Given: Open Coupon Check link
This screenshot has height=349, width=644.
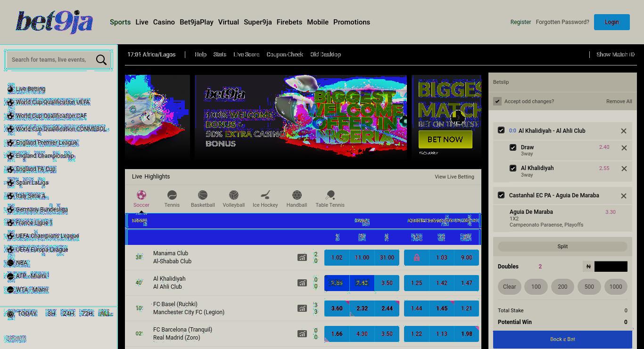Looking at the screenshot, I should (x=285, y=55).
